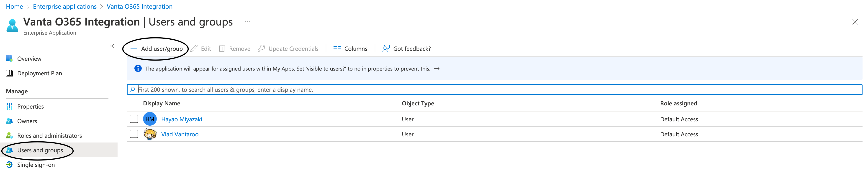The height and width of the screenshot is (173, 868).
Task: Open Overview in the sidebar
Action: (x=29, y=59)
